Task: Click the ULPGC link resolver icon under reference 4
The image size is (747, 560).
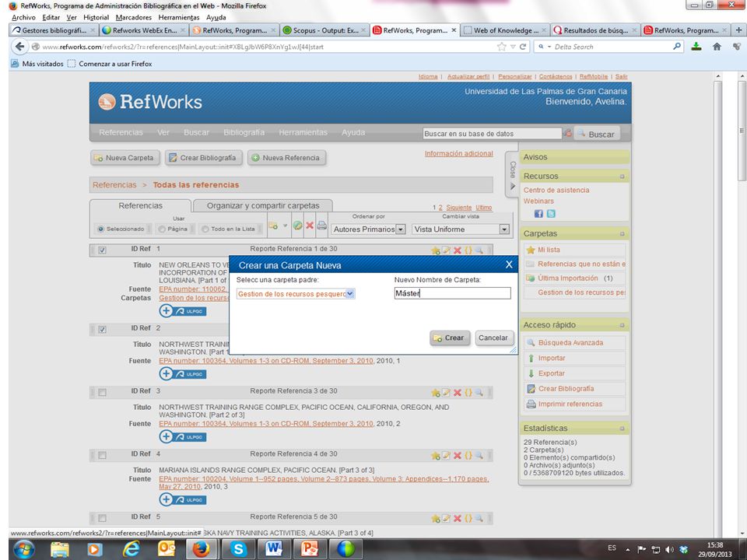Action: click(183, 499)
